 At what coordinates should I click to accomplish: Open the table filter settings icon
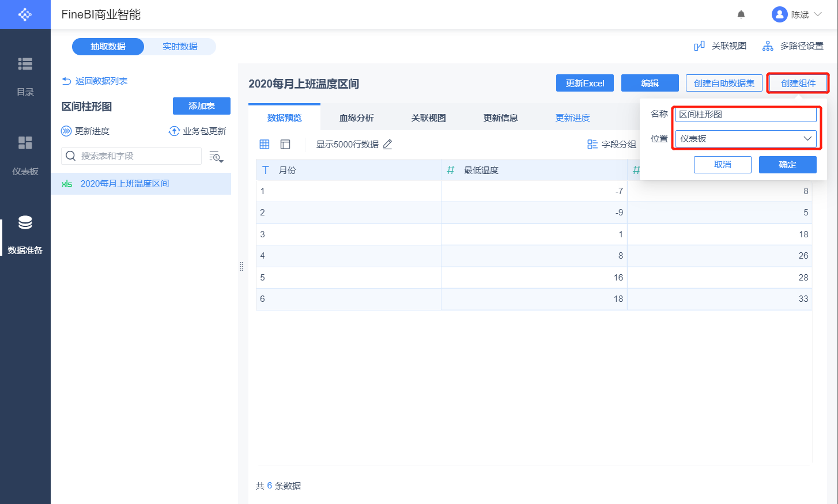(216, 157)
